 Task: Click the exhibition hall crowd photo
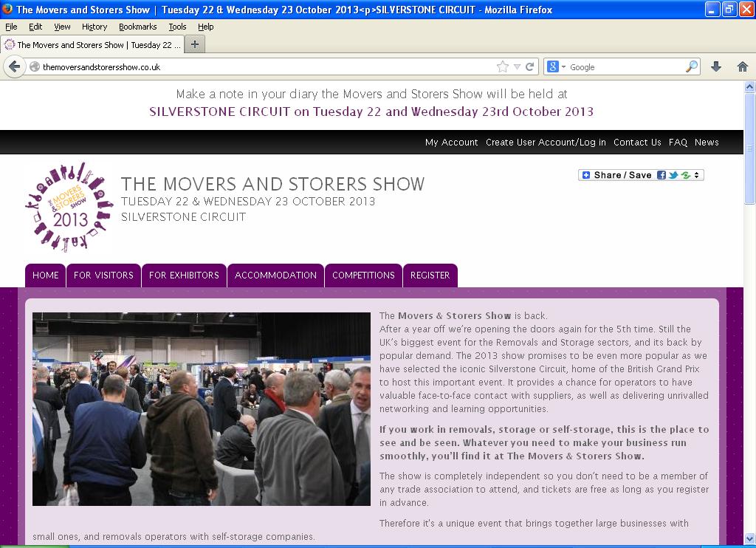[x=202, y=409]
